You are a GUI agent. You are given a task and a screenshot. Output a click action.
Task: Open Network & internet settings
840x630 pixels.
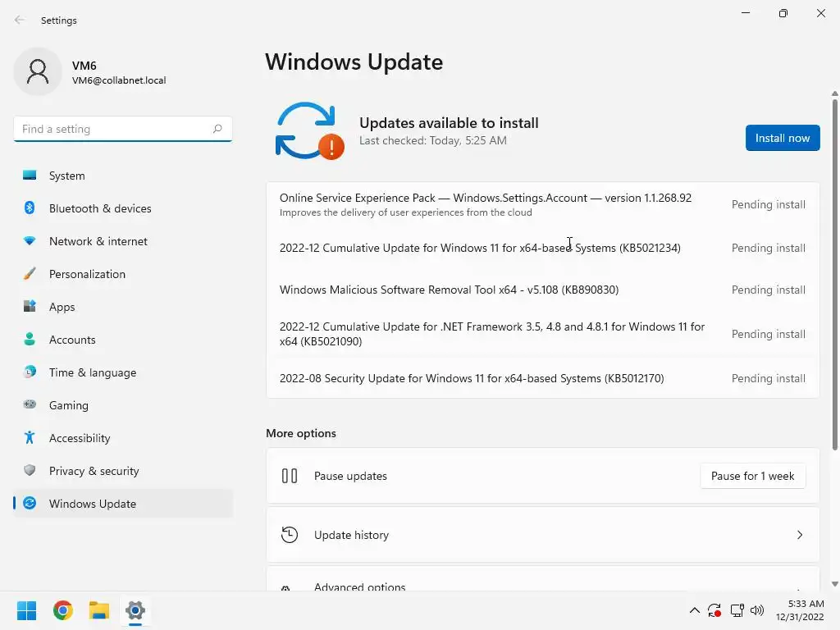123,241
